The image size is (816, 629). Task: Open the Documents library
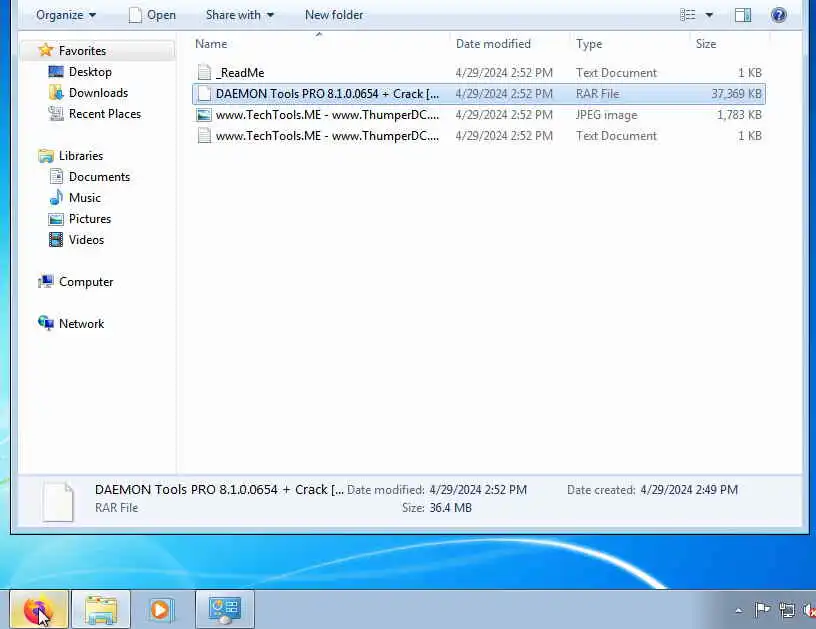point(99,177)
